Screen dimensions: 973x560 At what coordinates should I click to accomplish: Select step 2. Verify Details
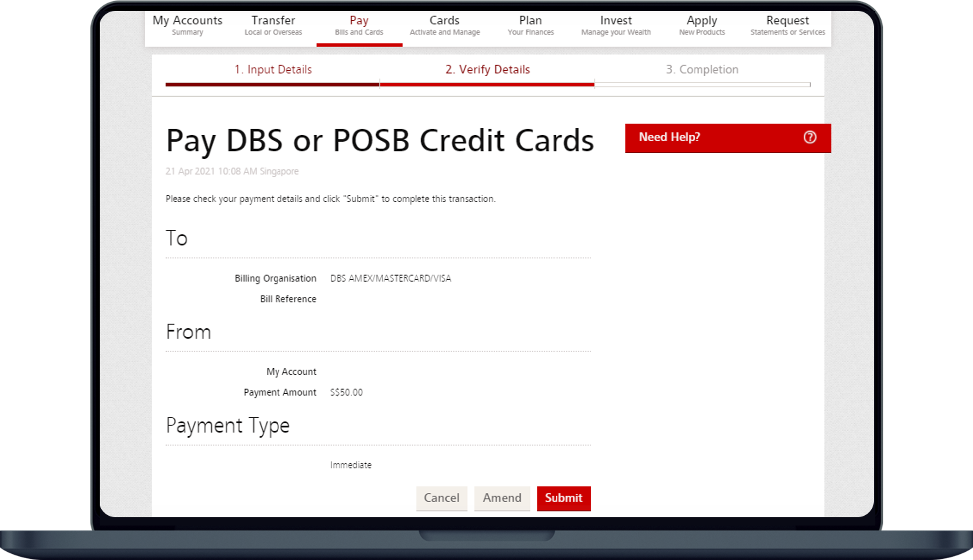click(x=487, y=70)
